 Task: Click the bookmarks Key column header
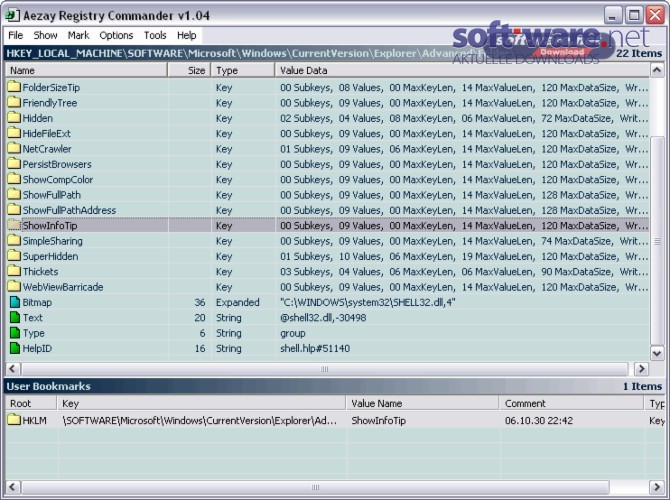tap(201, 403)
